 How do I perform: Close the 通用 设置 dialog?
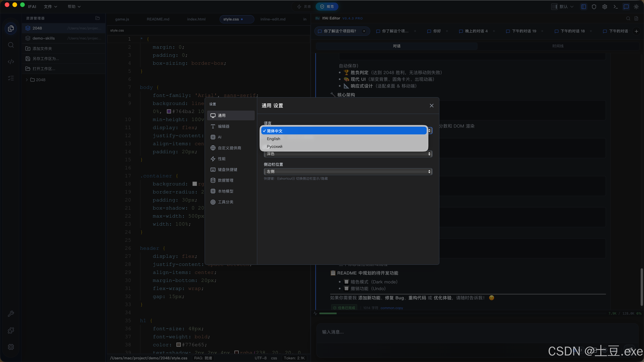click(432, 106)
